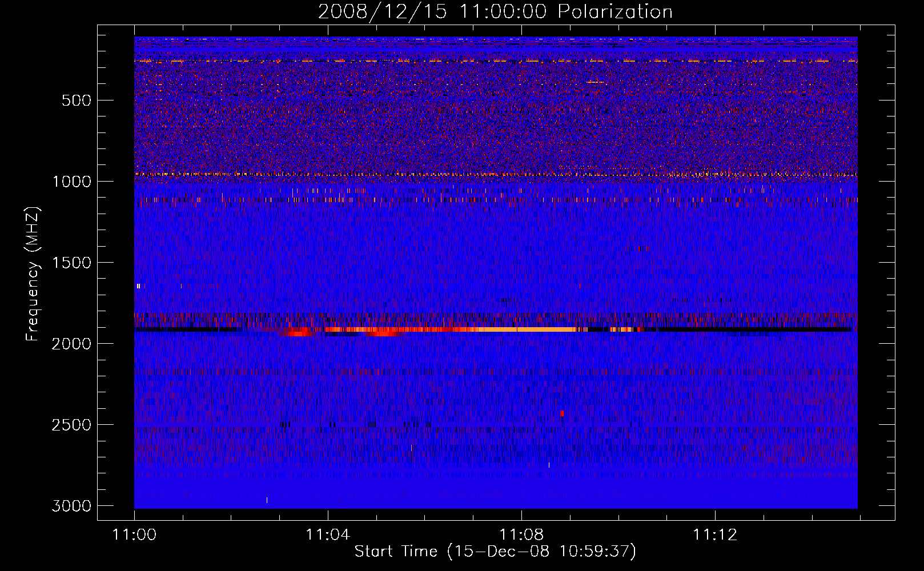Click the 2000 frequency tick label

tap(71, 344)
